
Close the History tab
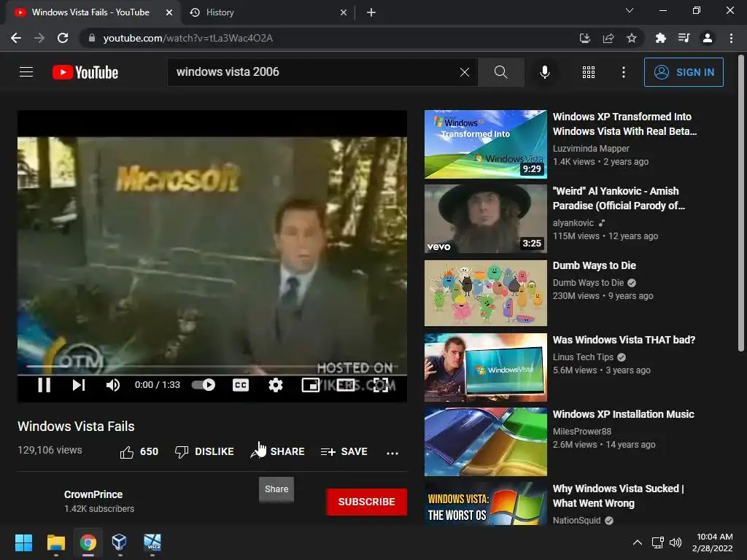(344, 12)
